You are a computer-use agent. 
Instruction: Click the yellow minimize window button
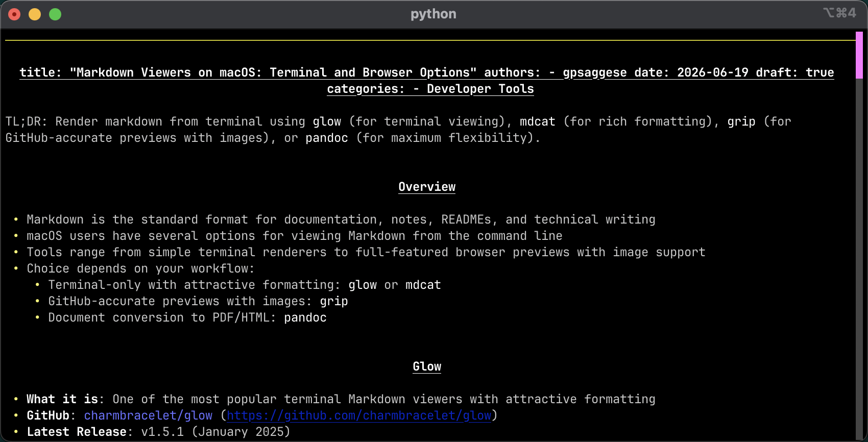click(x=35, y=14)
